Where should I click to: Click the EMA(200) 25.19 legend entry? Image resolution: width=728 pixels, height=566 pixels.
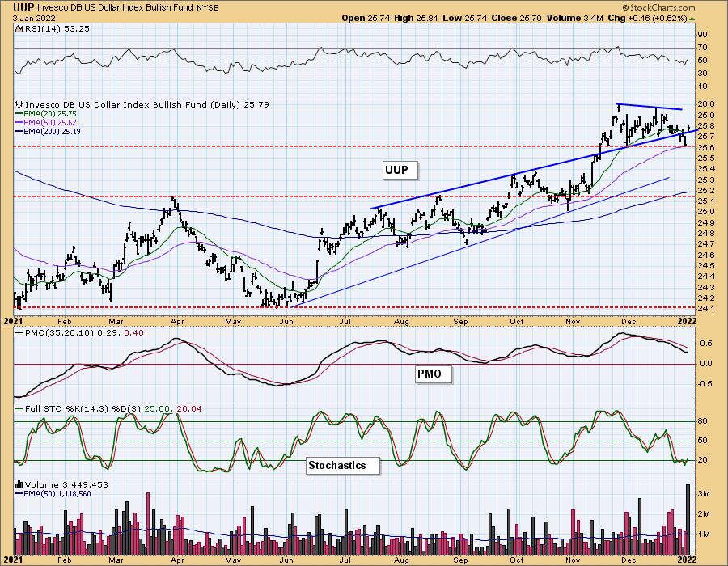click(49, 131)
